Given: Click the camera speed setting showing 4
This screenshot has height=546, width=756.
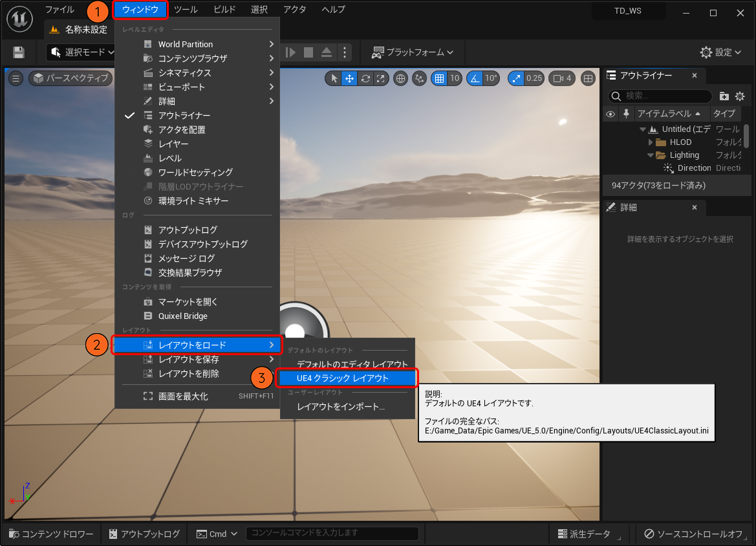Looking at the screenshot, I should 561,78.
